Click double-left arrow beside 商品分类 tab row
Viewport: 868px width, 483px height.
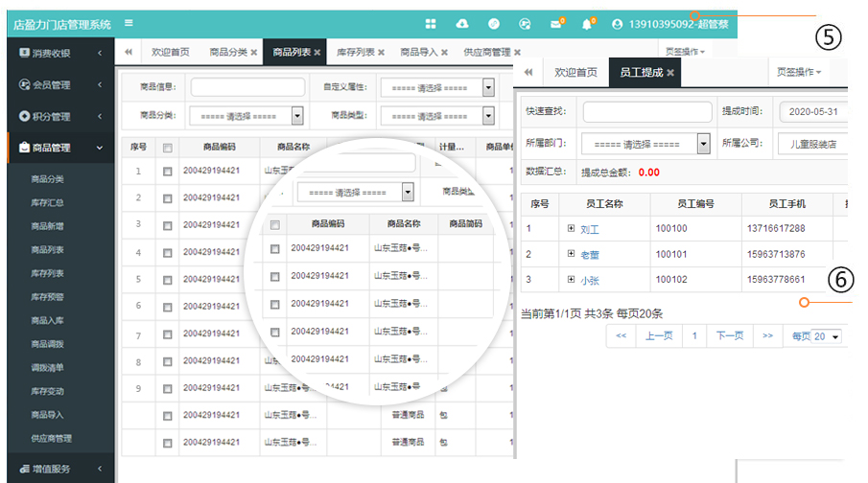click(x=129, y=52)
